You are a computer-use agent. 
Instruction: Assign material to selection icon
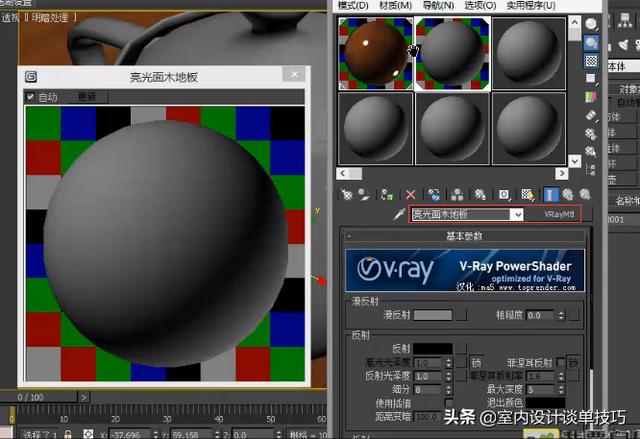(x=386, y=195)
